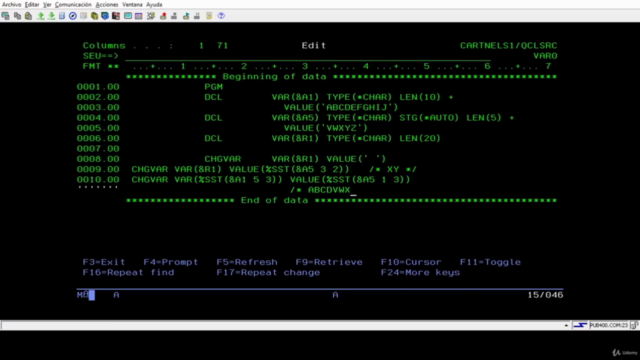Click F17=Repeat change function key
The width and height of the screenshot is (640, 360).
[x=268, y=272]
